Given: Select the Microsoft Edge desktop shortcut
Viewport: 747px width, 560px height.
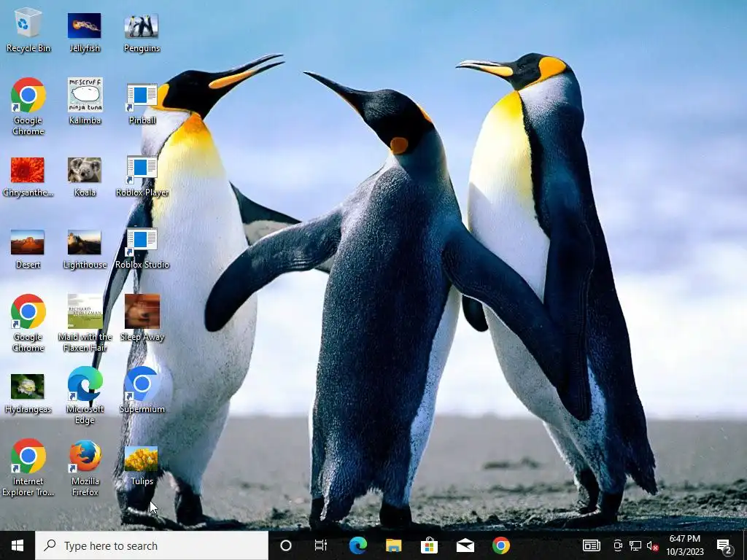Looking at the screenshot, I should point(85,395).
